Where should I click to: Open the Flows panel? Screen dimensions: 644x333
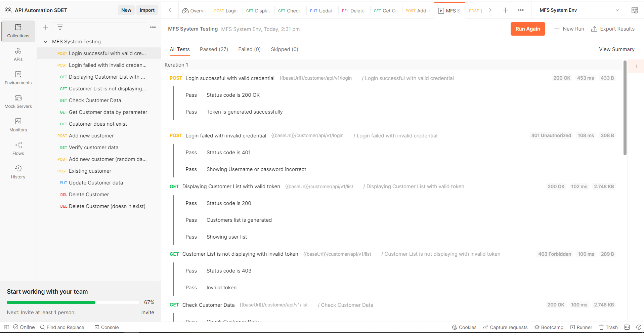click(x=18, y=148)
